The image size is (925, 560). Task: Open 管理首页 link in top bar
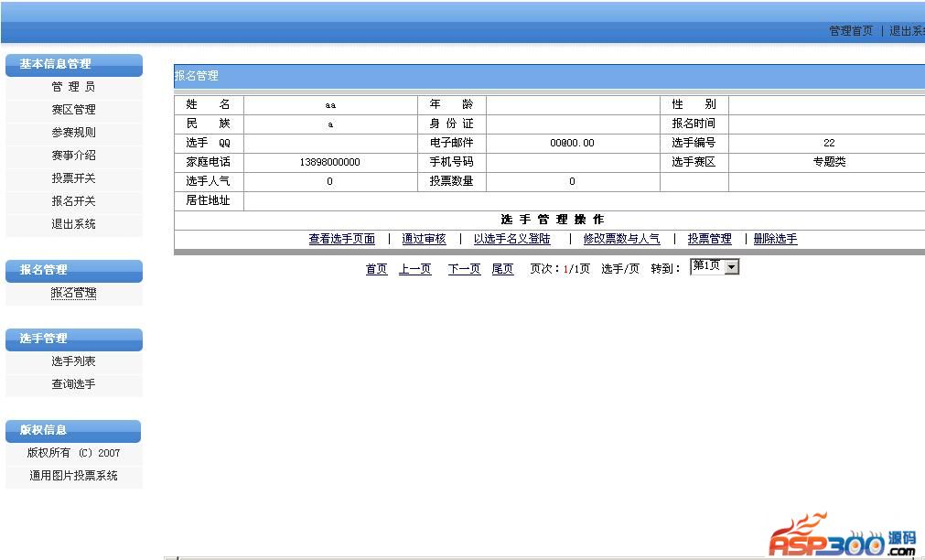[851, 31]
